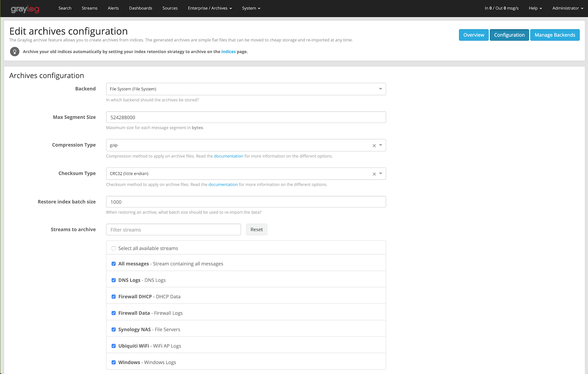Open the Enterprise / Archives menu
This screenshot has width=588, height=374.
(x=210, y=8)
